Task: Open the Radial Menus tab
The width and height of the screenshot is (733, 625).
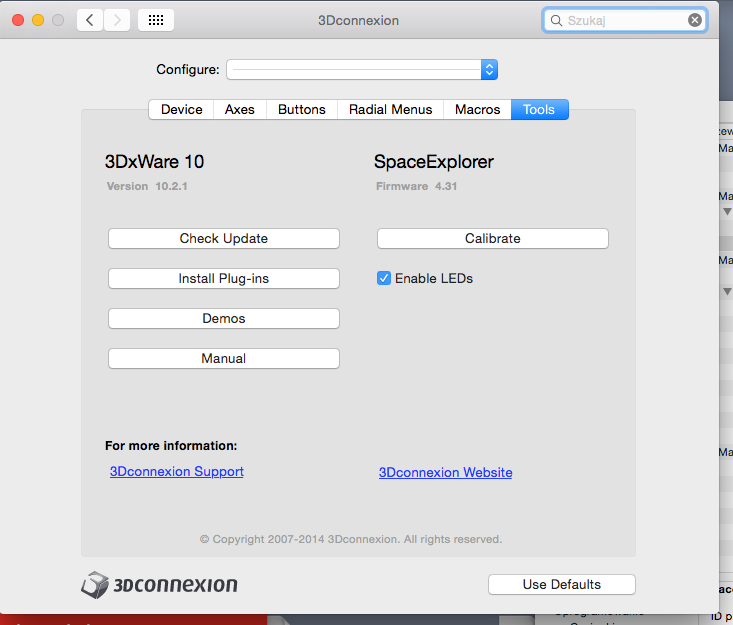Action: tap(390, 109)
